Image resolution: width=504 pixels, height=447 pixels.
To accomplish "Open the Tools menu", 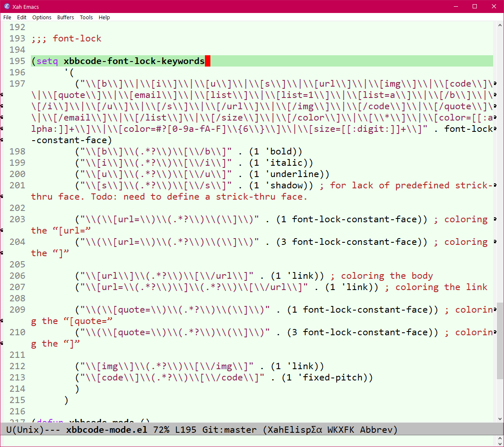I will click(86, 17).
